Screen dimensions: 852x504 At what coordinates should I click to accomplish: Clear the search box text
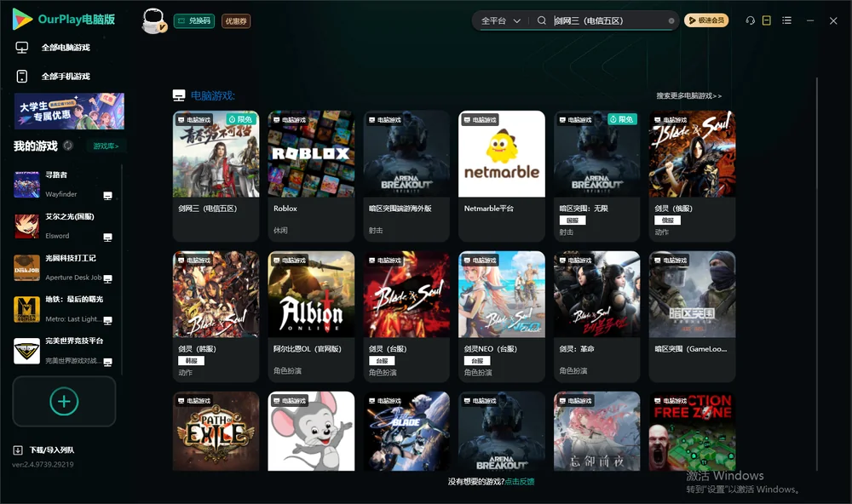671,21
